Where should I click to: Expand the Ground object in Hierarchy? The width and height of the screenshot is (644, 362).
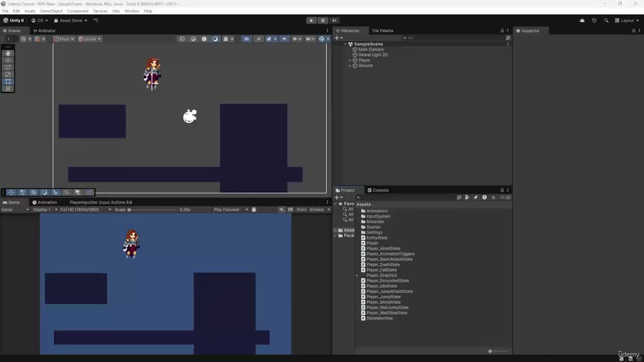coord(350,66)
